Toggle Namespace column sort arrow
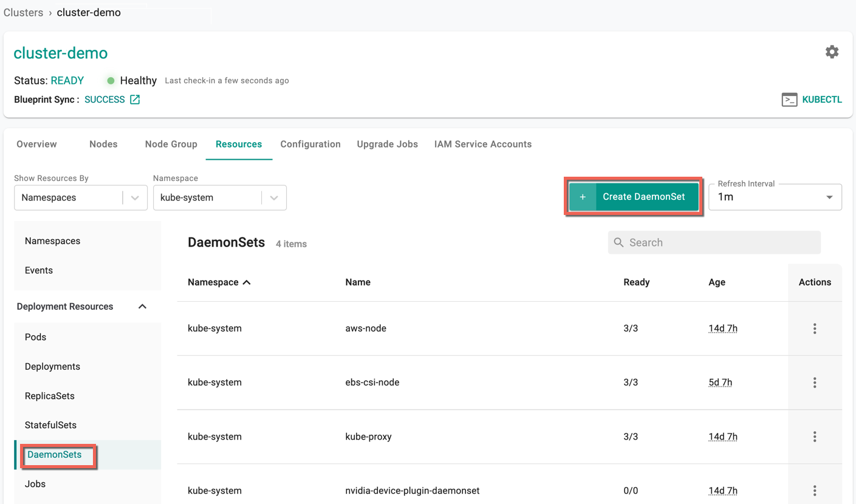The width and height of the screenshot is (856, 504). click(x=247, y=282)
